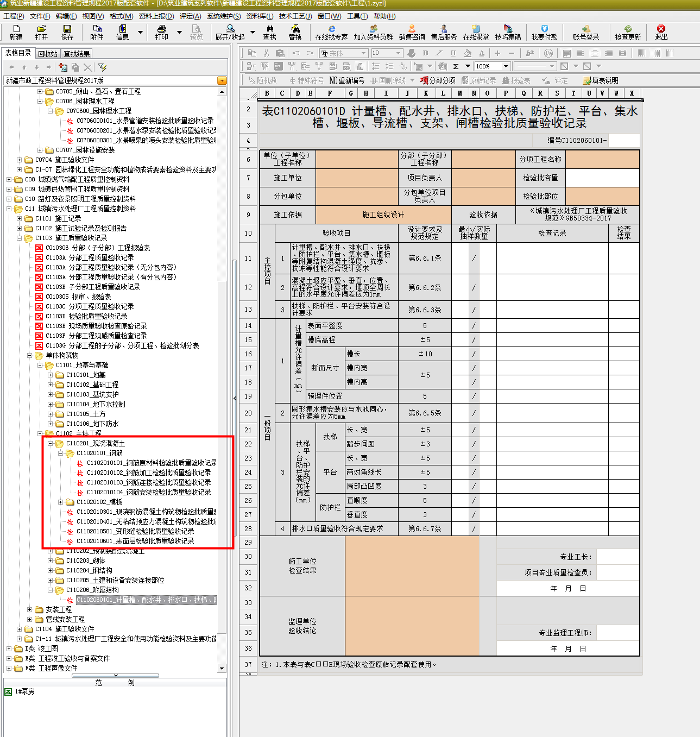Viewport: 700px width, 737px height.
Task: Open the 格式(M) menu
Action: point(121,16)
